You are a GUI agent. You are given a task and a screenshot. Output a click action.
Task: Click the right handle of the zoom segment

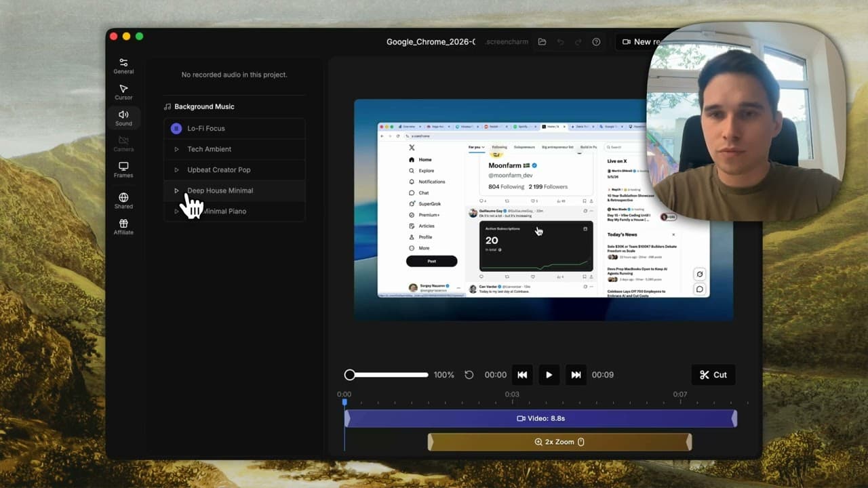[689, 442]
